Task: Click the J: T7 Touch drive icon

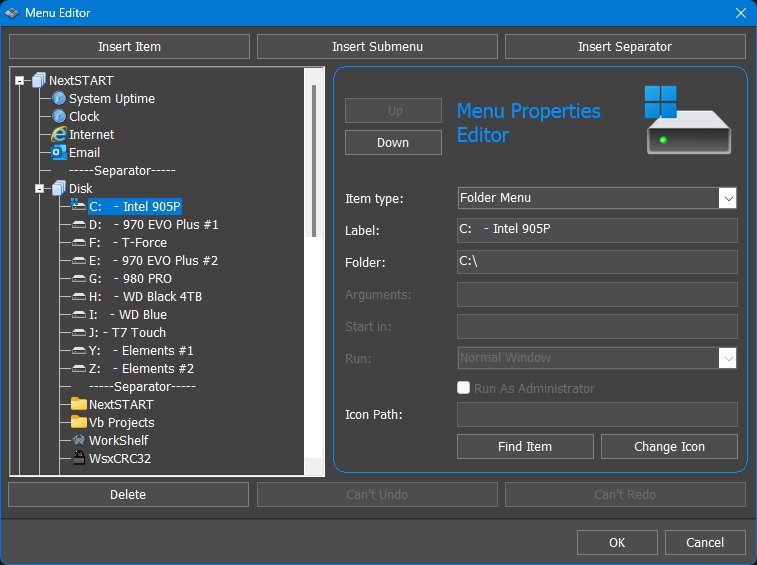Action: [79, 333]
